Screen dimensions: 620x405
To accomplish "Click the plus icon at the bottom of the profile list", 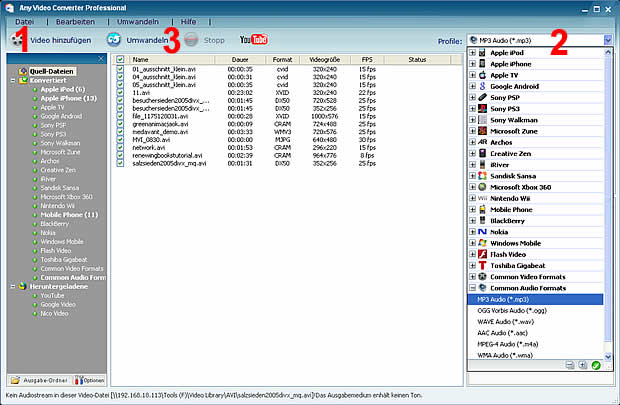I will [582, 365].
